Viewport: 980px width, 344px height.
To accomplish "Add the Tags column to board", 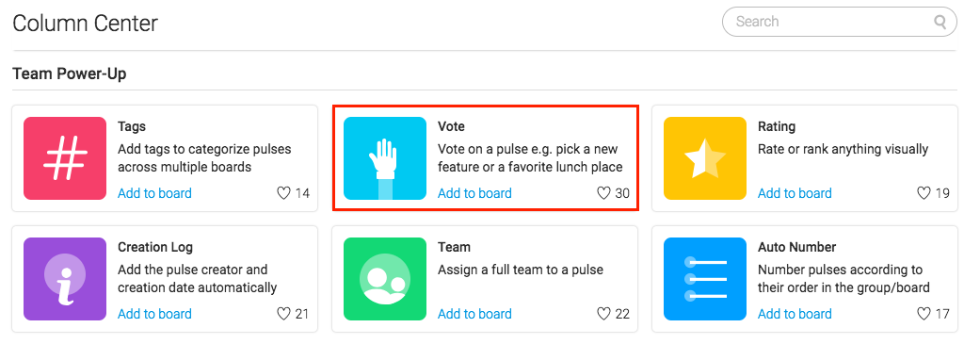I will point(154,193).
